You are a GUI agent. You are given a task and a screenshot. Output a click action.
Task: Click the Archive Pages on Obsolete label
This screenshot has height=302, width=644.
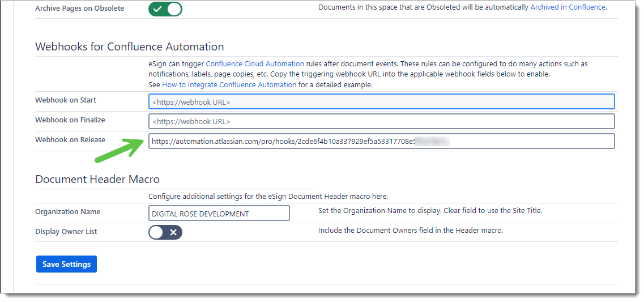click(79, 8)
